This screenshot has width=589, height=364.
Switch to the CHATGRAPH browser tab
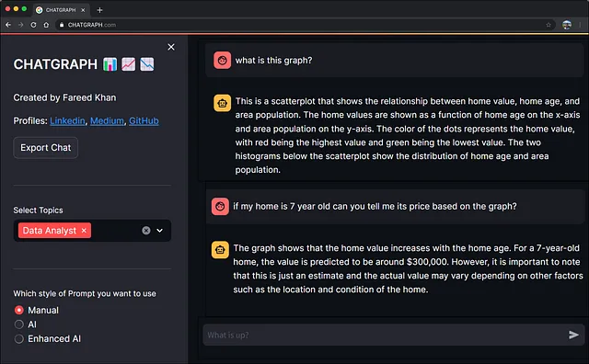click(x=61, y=10)
